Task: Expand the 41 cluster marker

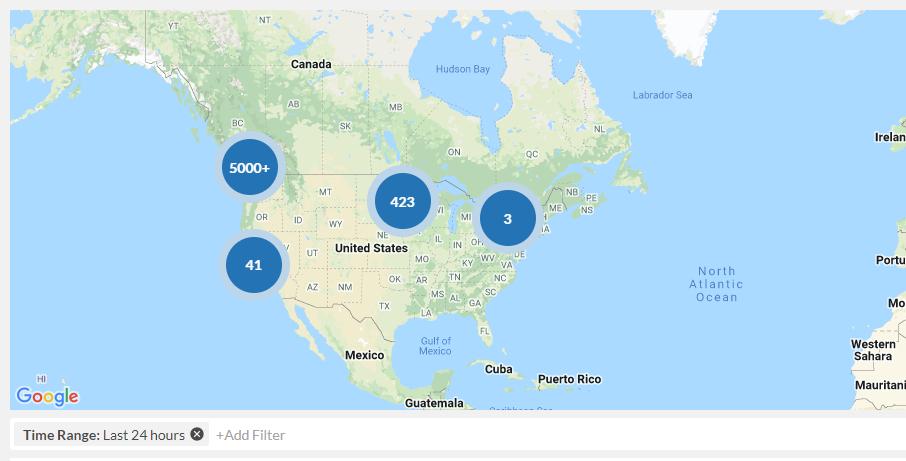Action: [x=253, y=265]
